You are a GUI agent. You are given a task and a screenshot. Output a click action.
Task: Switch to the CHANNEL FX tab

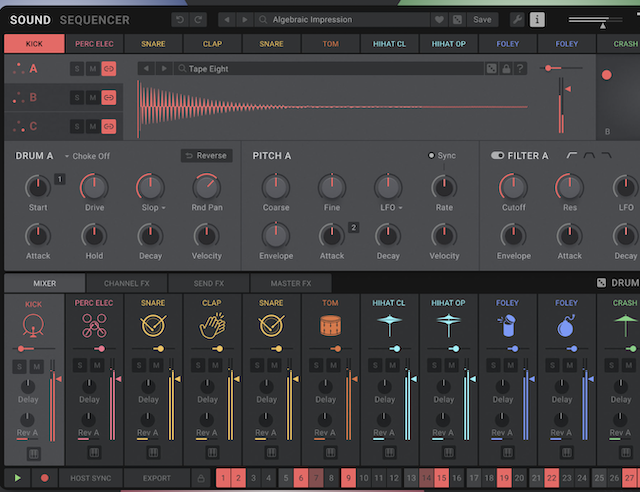coord(127,283)
